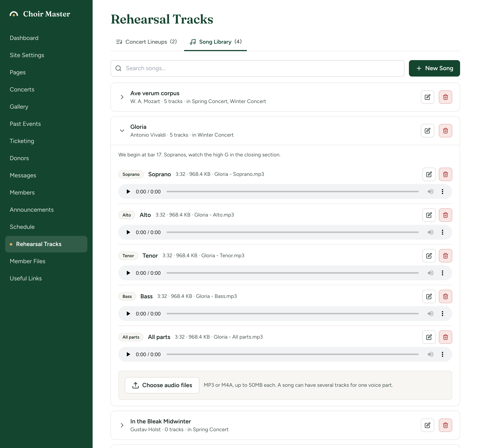
Task: Mute the Alto track player
Action: pos(430,232)
